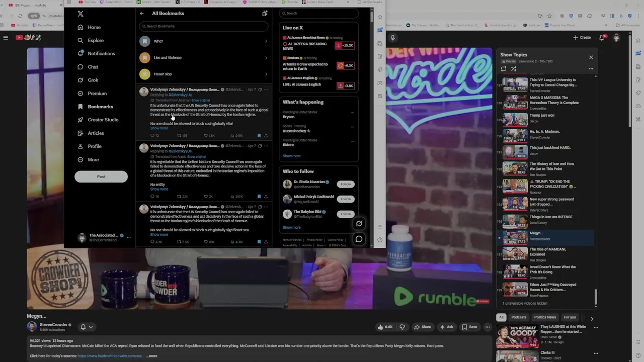Open subscription bell dropdown for StevenCrowder
644x362 pixels.
pyautogui.click(x=87, y=327)
